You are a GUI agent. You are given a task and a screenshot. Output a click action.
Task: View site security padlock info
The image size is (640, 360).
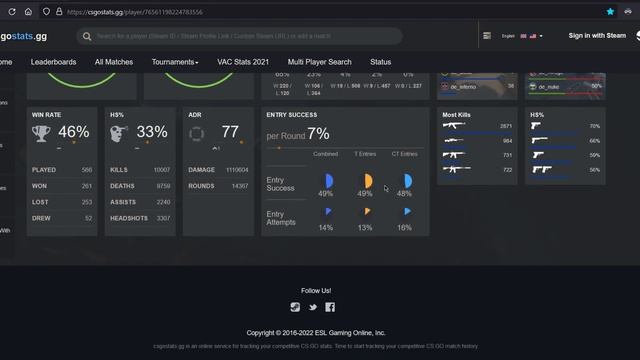coord(59,12)
